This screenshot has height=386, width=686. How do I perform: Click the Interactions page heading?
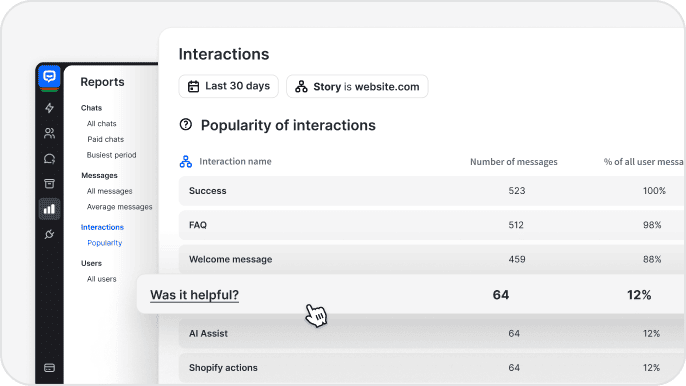coord(224,54)
